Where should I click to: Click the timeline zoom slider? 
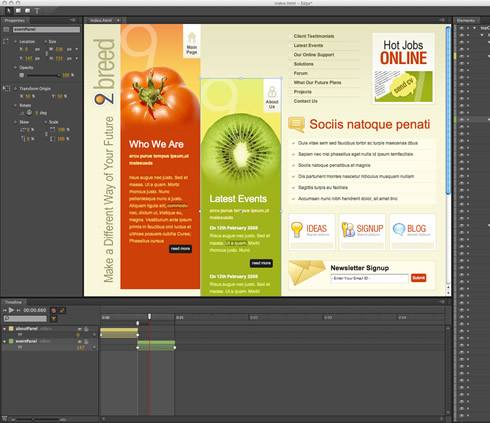coord(37,419)
